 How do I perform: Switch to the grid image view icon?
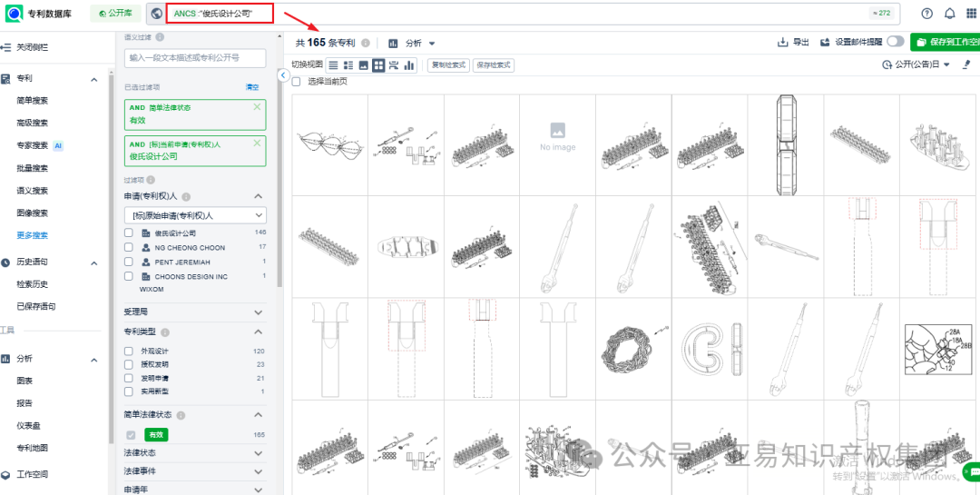point(378,65)
